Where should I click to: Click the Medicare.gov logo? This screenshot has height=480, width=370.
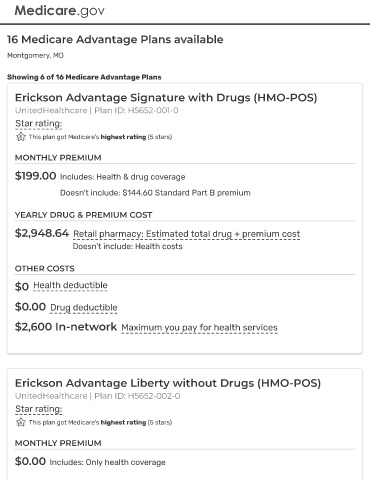click(59, 11)
